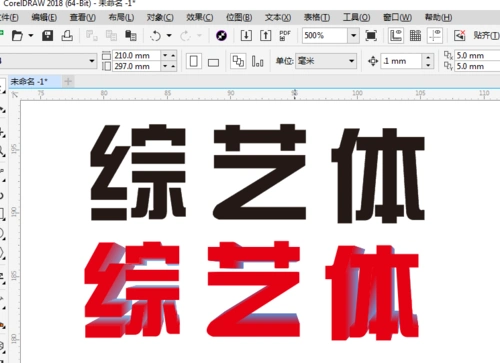500x363 pixels.
Task: Decrease page height with the down arrow
Action: tap(165, 66)
